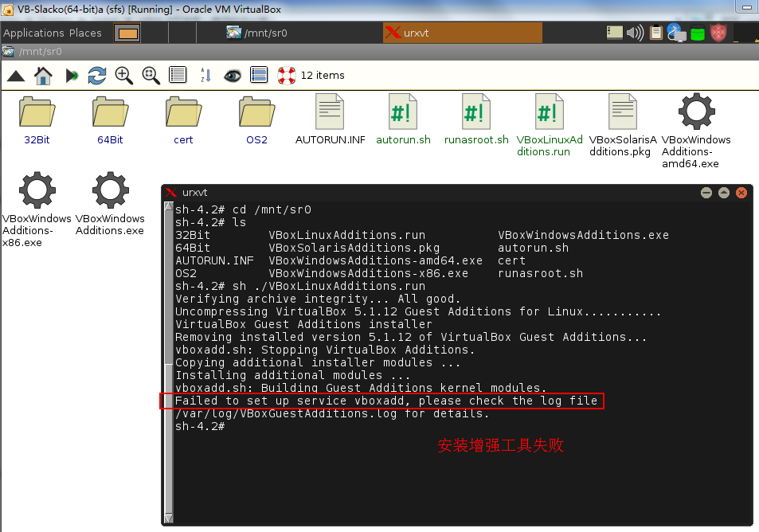The height and width of the screenshot is (532, 759).
Task: Open the home directory in ROX-Filer
Action: 43,76
